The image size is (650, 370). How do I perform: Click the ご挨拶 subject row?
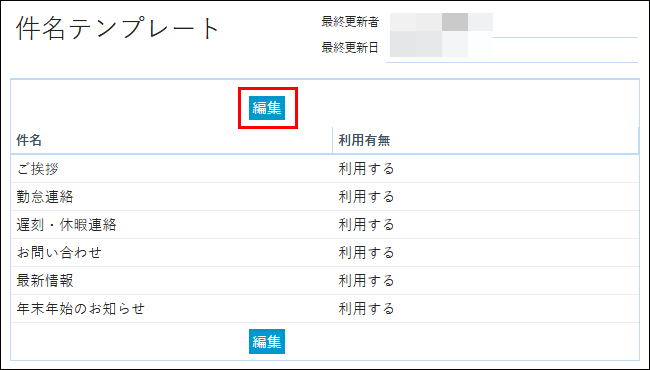click(x=325, y=169)
